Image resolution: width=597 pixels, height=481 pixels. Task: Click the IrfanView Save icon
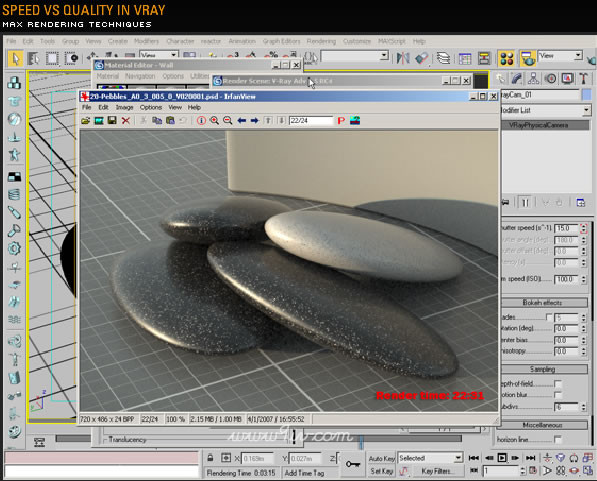pos(112,121)
